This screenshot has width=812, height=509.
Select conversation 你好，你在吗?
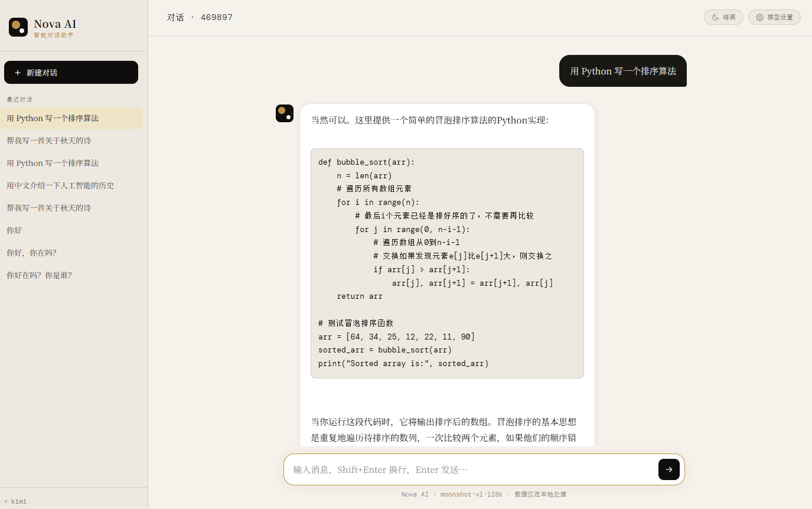[31, 253]
